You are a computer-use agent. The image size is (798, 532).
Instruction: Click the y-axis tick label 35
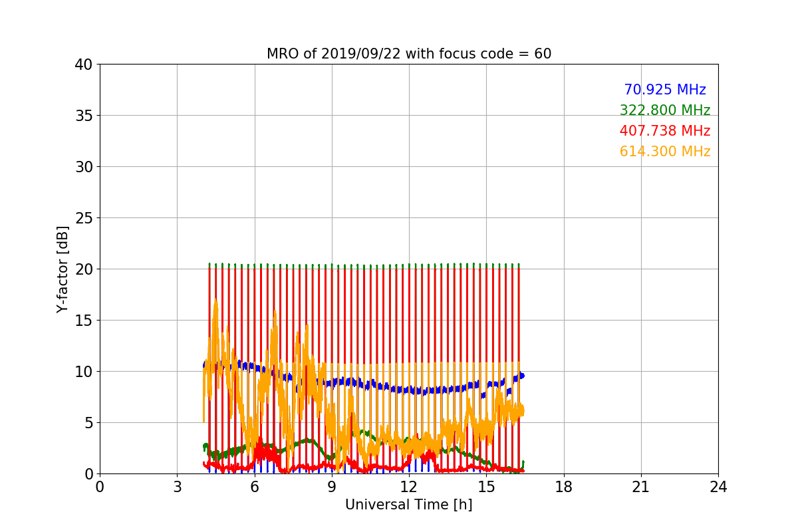82,116
